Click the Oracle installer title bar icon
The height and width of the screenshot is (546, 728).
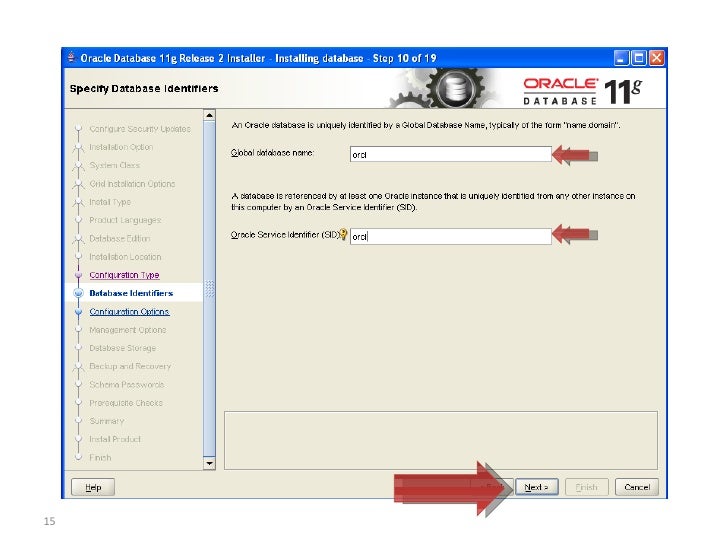pos(71,58)
